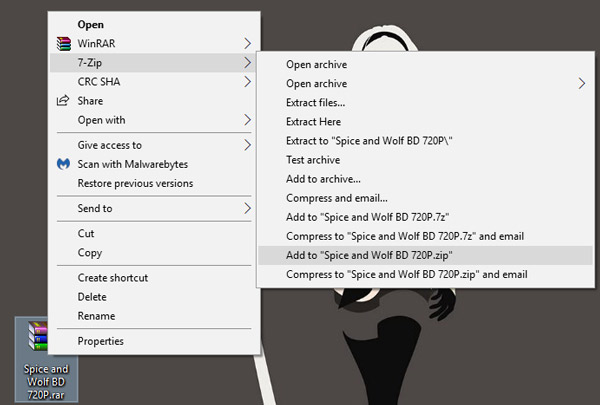Select Compress to 720P.zip and email
Image resolution: width=600 pixels, height=405 pixels.
point(426,274)
